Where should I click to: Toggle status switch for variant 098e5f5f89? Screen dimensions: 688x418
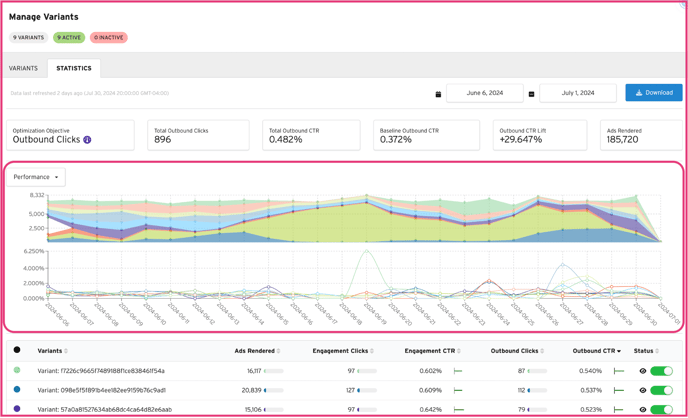(x=661, y=390)
